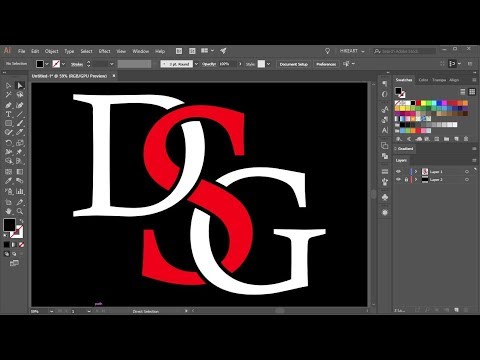The width and height of the screenshot is (480, 360).
Task: Select the Lasso tool
Action: 20,95
